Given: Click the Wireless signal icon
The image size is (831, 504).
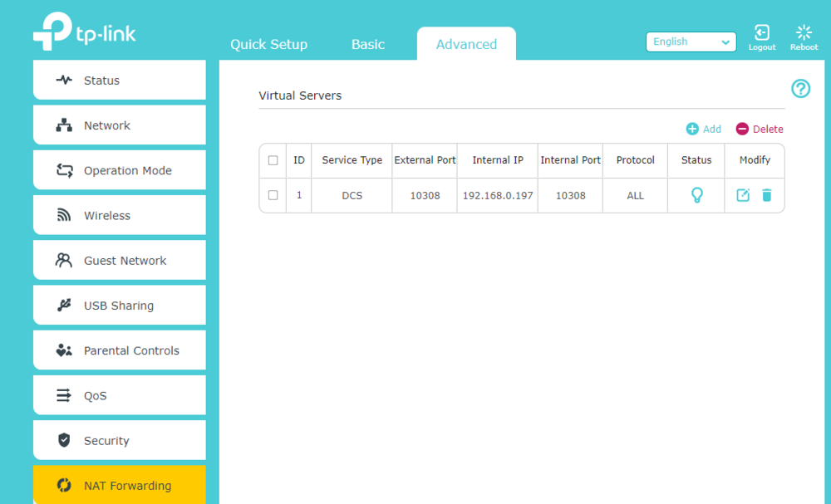Looking at the screenshot, I should point(64,215).
